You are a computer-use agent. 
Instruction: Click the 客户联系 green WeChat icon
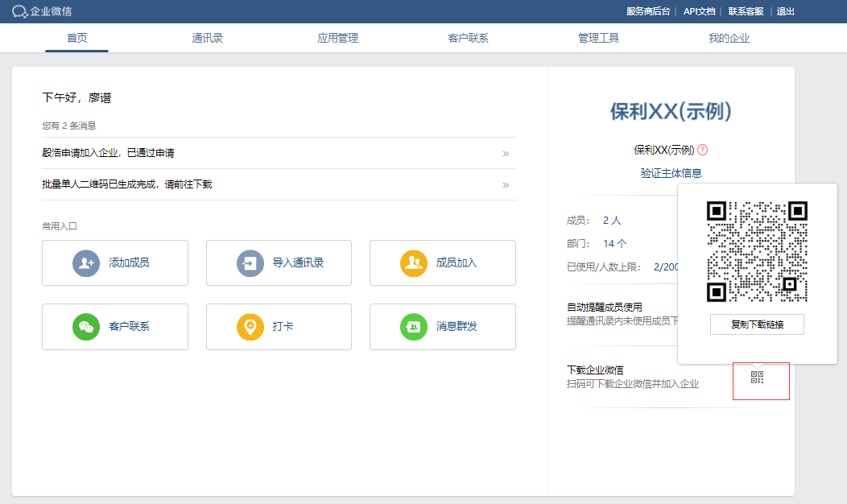(x=86, y=327)
